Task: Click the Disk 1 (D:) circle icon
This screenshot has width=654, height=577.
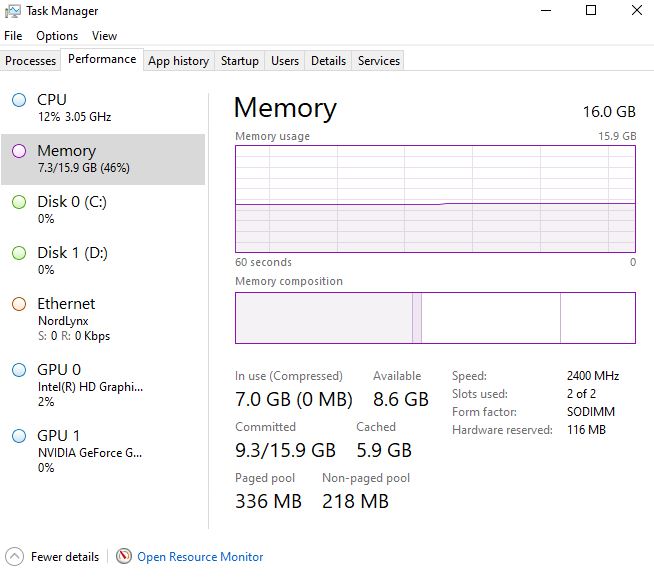Action: 19,253
